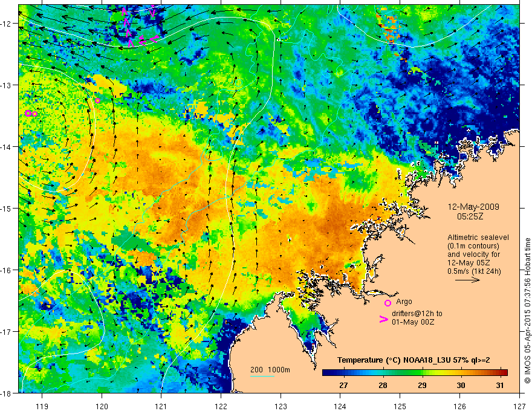Click the vertical IMOS copyright timestamp text
532x411 pixels.
527,311
